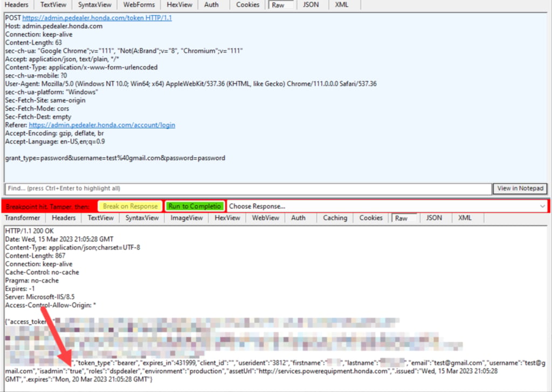The width and height of the screenshot is (552, 392).
Task: Open the request Cookies tab
Action: 247,4
